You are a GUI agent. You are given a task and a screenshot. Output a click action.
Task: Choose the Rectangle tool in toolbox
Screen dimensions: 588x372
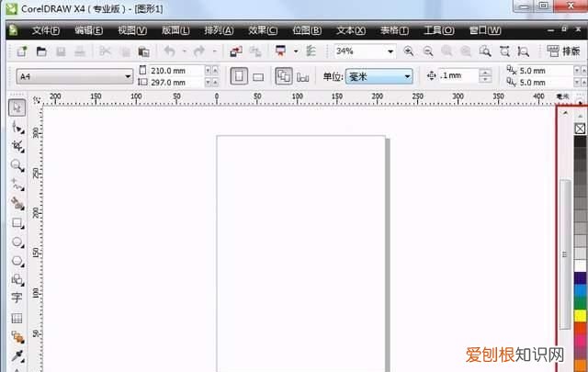[17, 222]
